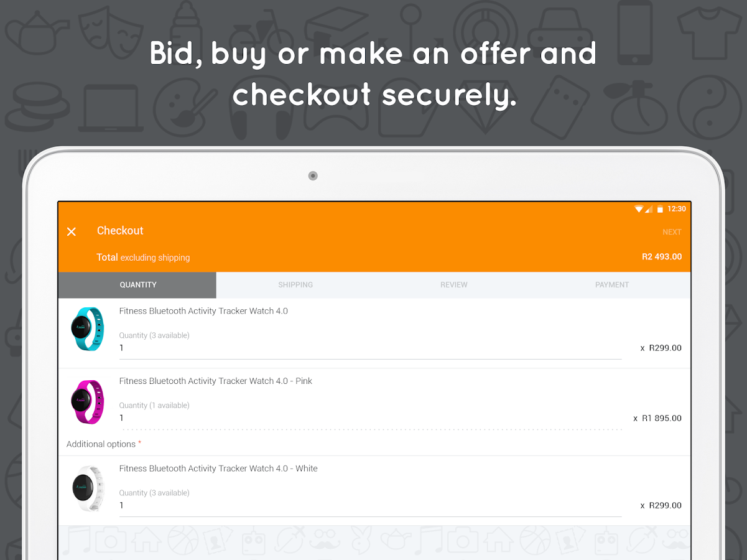Click the Checkout title text
This screenshot has width=747, height=560.
click(x=120, y=231)
